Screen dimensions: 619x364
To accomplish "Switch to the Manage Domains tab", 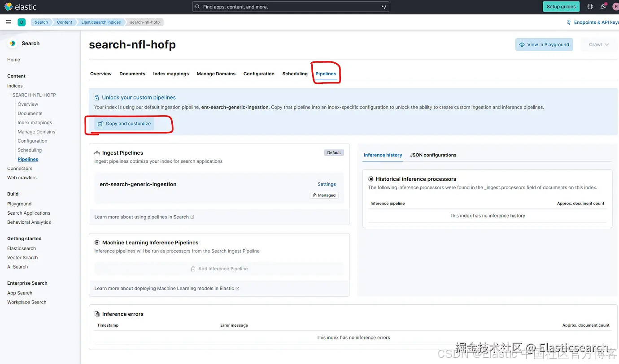I will coord(216,74).
